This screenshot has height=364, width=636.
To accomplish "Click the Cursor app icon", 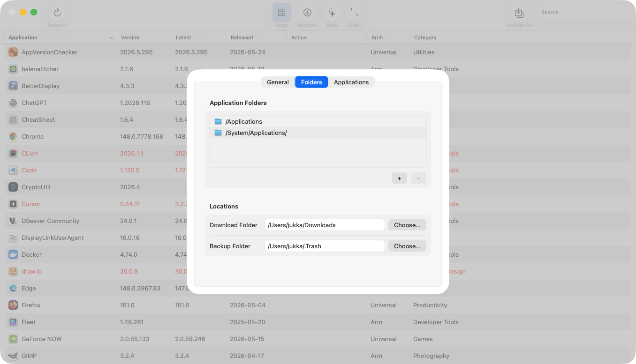I will [x=13, y=204].
